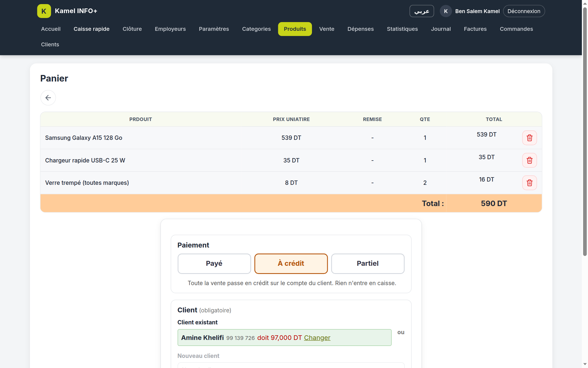Click the 16 DT row total

(x=486, y=179)
